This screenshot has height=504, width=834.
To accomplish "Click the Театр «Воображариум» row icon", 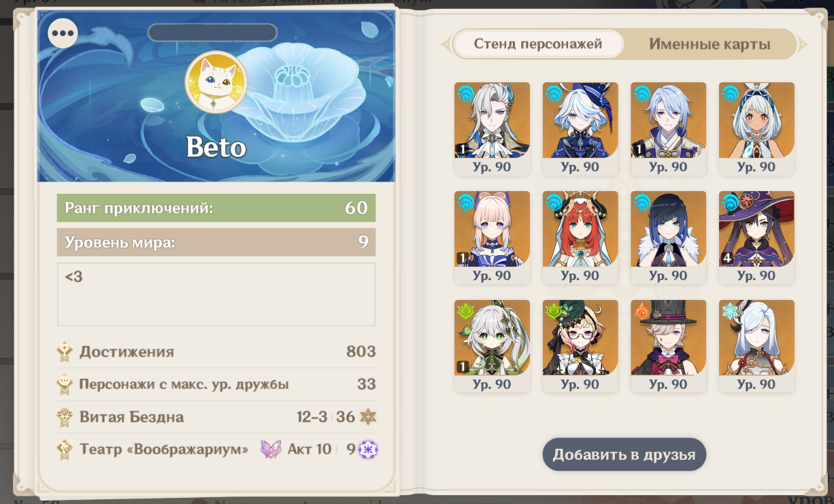I will [x=65, y=450].
